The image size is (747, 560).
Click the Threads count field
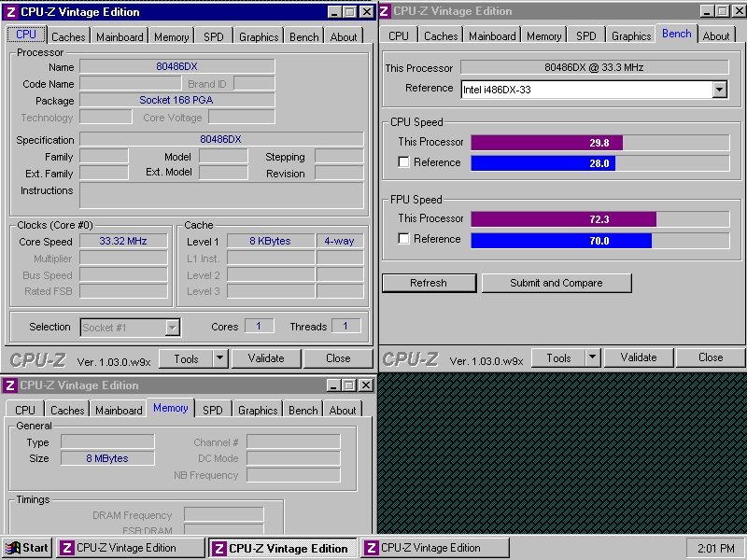pos(345,326)
